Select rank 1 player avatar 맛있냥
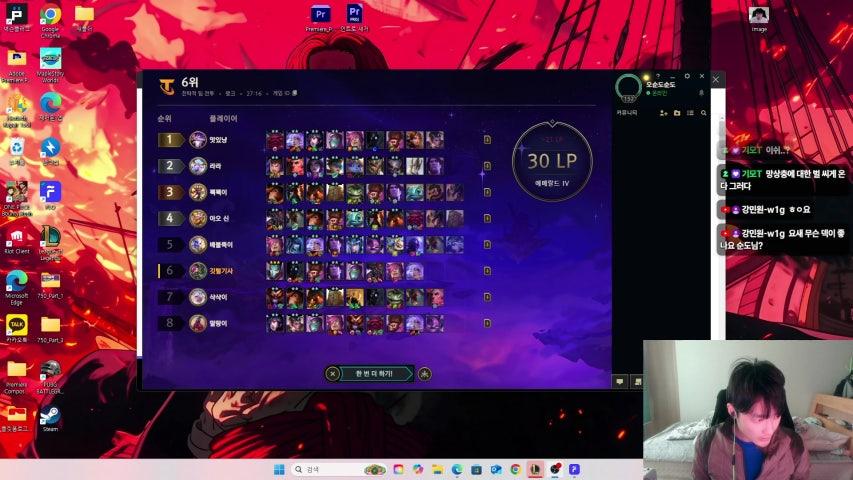 [198, 140]
